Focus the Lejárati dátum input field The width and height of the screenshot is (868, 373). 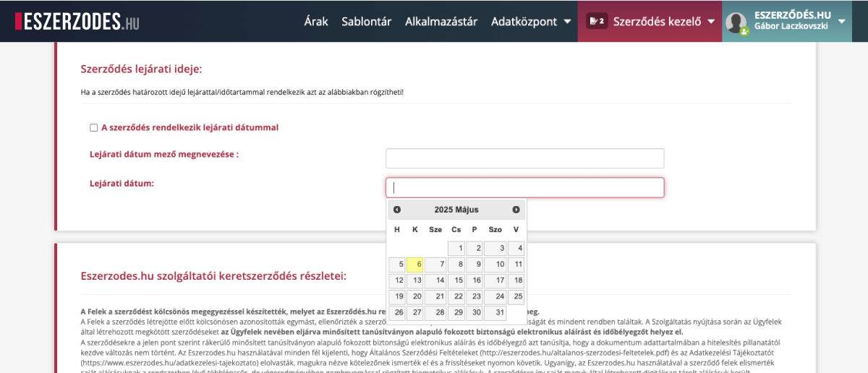pyautogui.click(x=524, y=188)
